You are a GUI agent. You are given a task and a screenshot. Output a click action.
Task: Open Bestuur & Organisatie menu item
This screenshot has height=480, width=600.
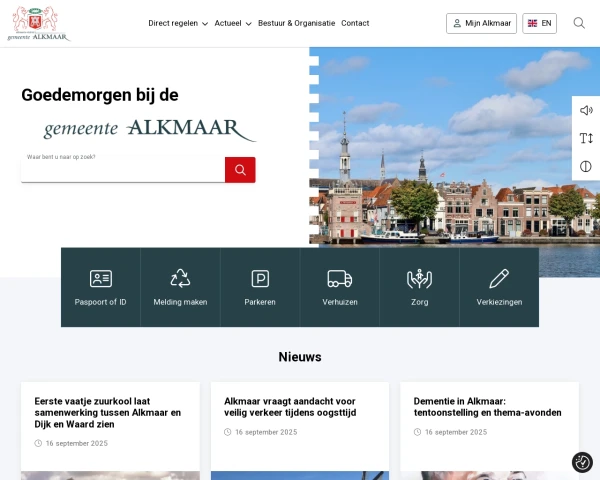(x=296, y=23)
